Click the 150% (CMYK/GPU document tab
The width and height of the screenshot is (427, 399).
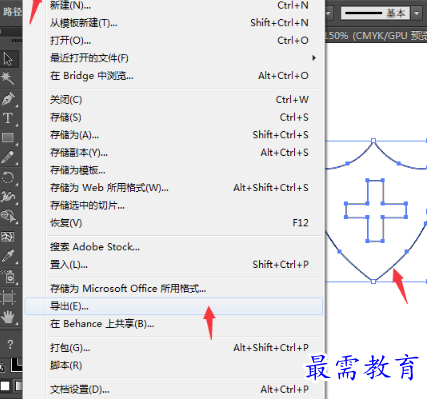pos(376,35)
